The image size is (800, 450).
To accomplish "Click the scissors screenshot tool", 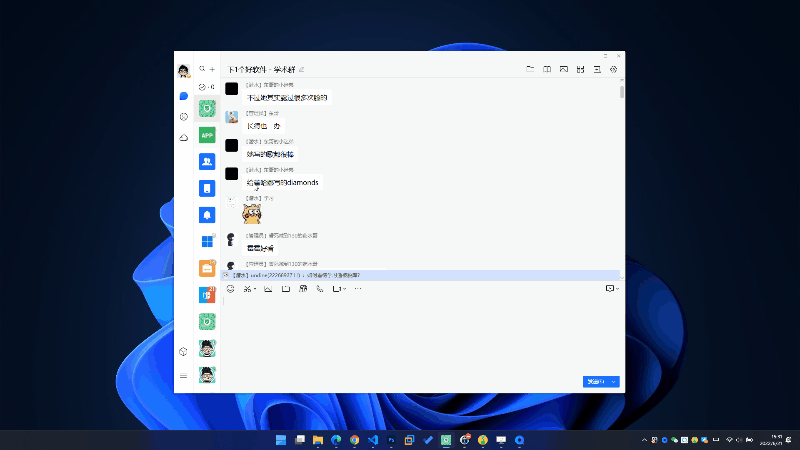I will [247, 289].
